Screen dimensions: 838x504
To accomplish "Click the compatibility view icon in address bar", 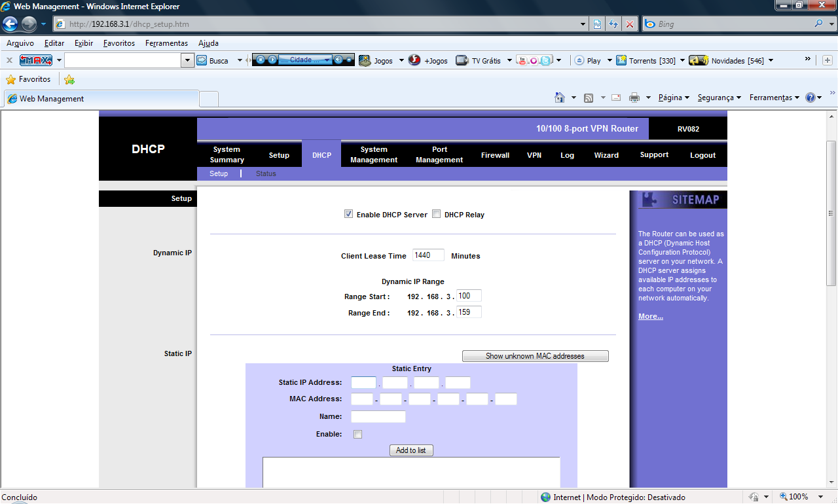I will [598, 24].
